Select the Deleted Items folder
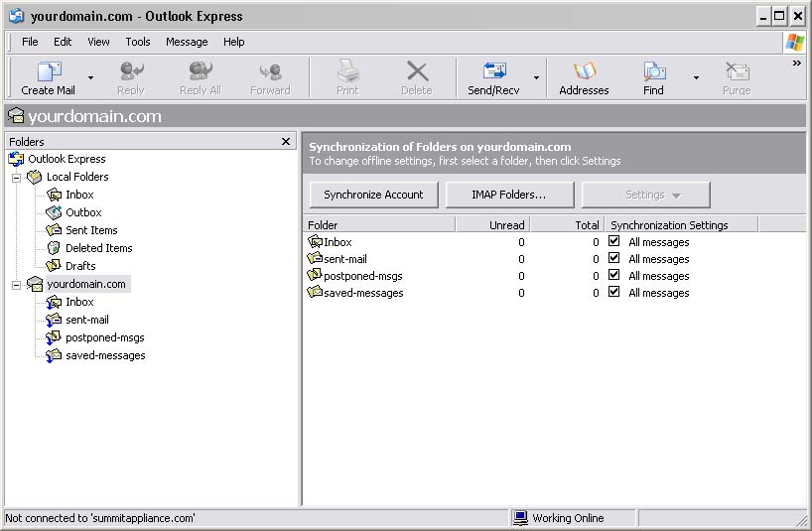Viewport: 812px width, 531px height. (98, 248)
